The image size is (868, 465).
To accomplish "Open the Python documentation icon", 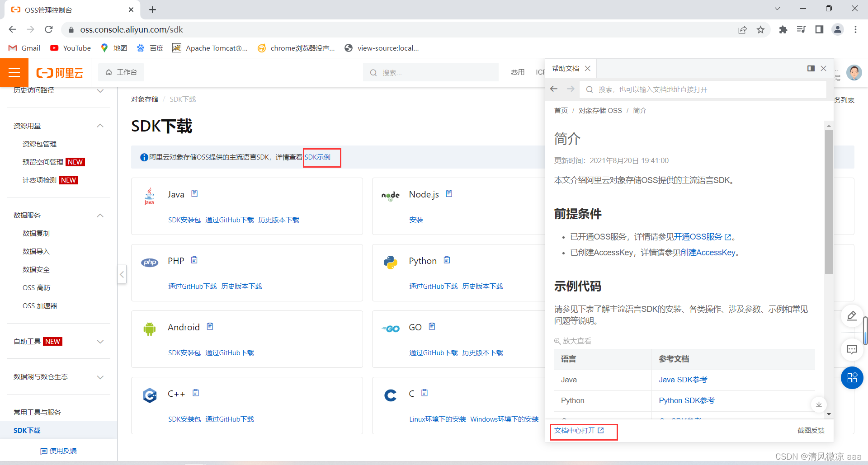I will [447, 260].
